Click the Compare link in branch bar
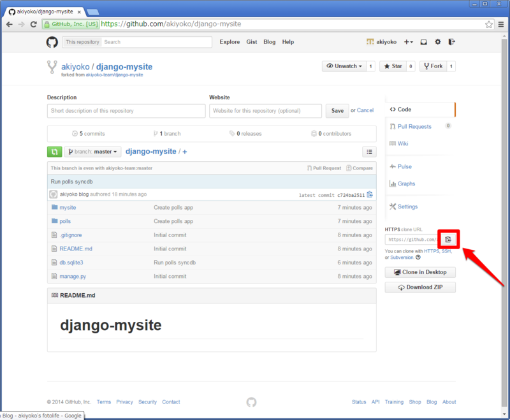 tap(360, 168)
